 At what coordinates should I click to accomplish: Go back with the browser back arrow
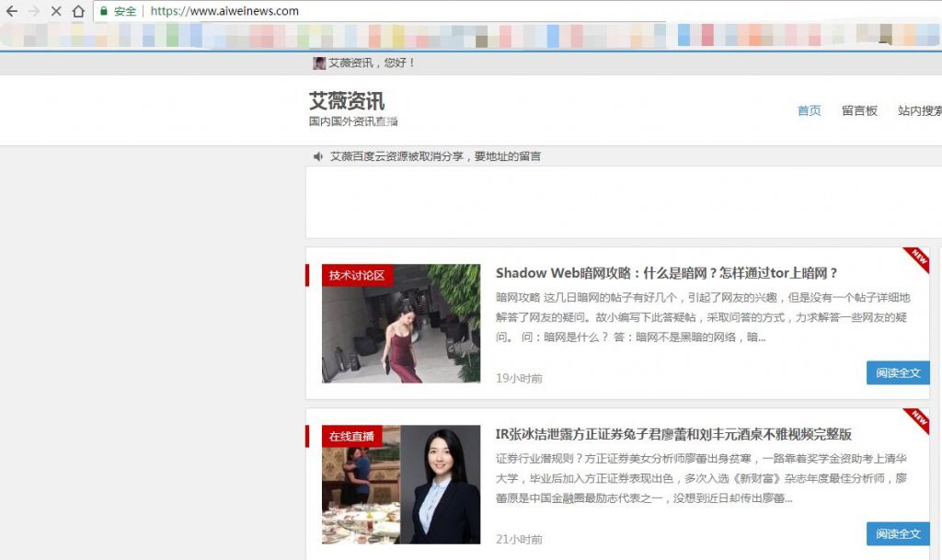(x=11, y=11)
